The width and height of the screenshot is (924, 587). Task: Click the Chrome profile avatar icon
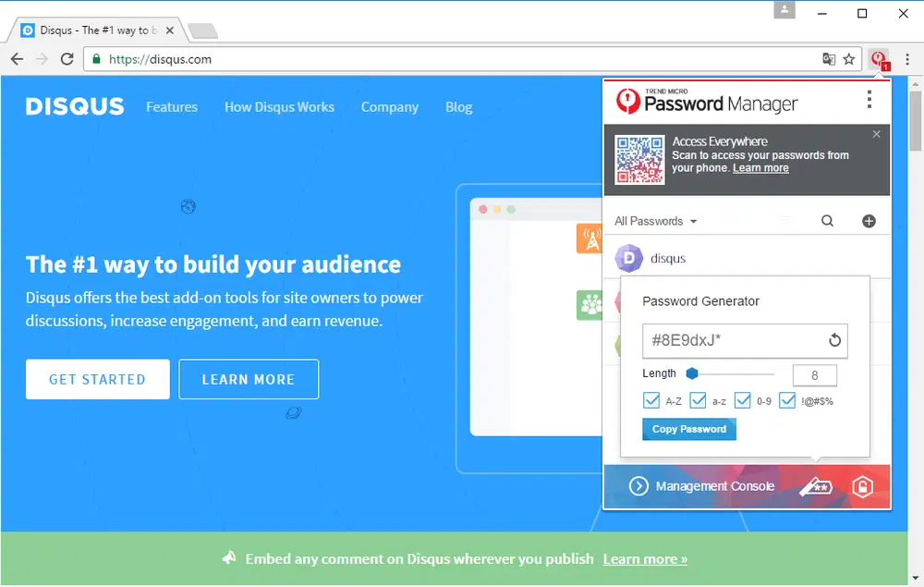point(784,10)
